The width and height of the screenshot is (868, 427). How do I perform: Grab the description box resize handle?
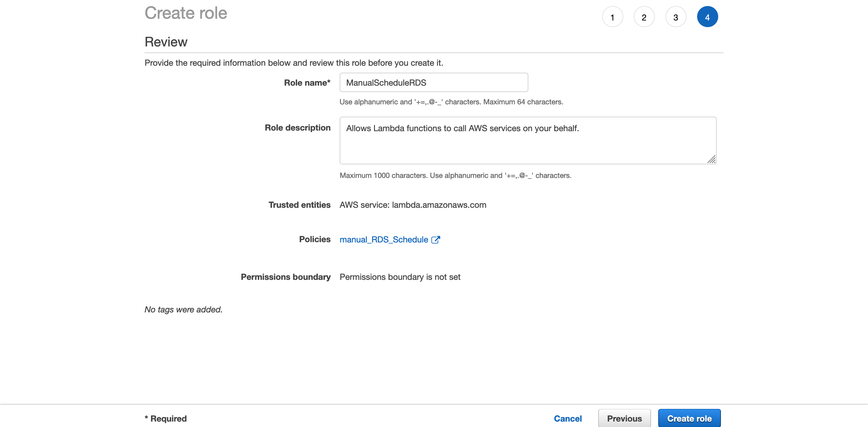(711, 160)
